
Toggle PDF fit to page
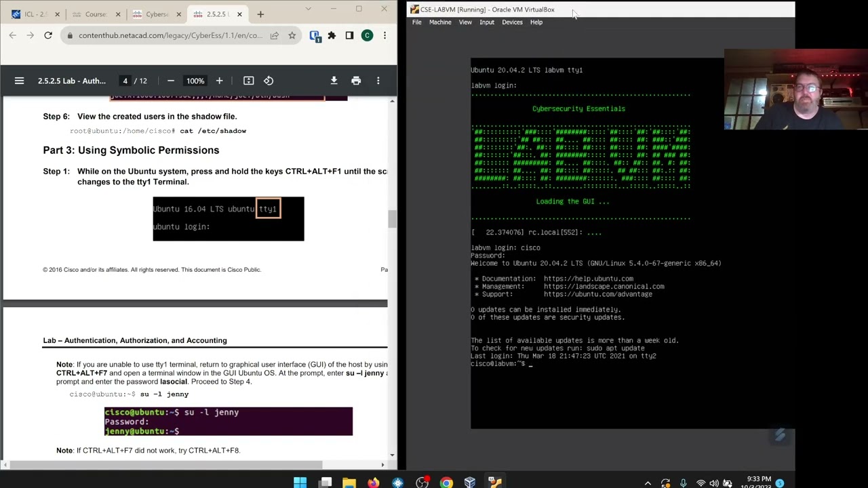click(x=249, y=81)
